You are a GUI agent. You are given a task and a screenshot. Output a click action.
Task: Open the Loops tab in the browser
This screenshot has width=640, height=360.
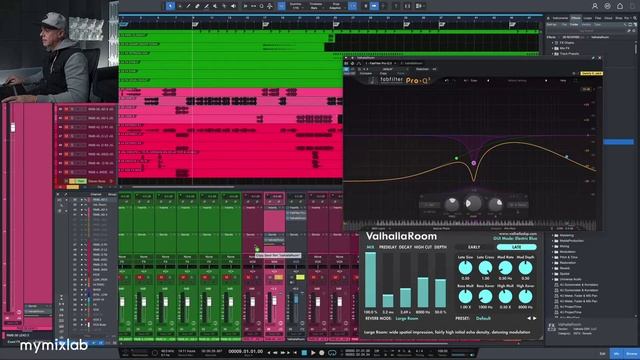(x=587, y=18)
